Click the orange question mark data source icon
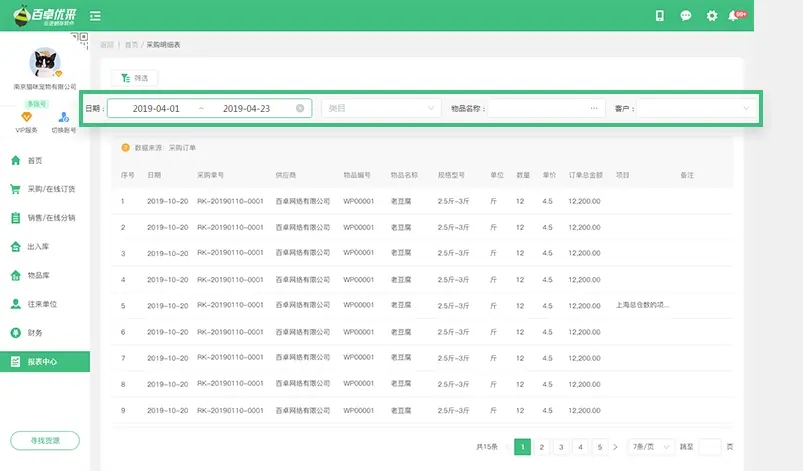Screen dimensions: 803x471 point(125,147)
